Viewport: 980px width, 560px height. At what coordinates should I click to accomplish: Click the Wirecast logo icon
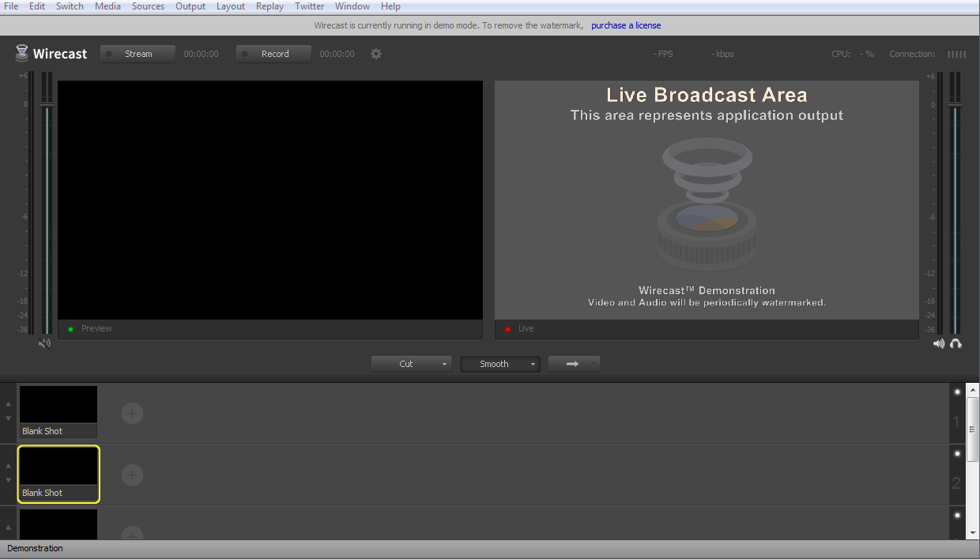coord(21,53)
